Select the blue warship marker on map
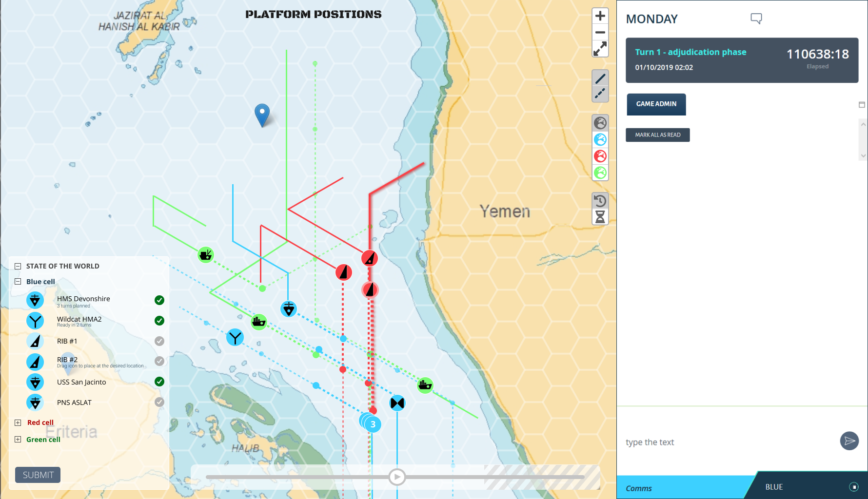 click(289, 309)
